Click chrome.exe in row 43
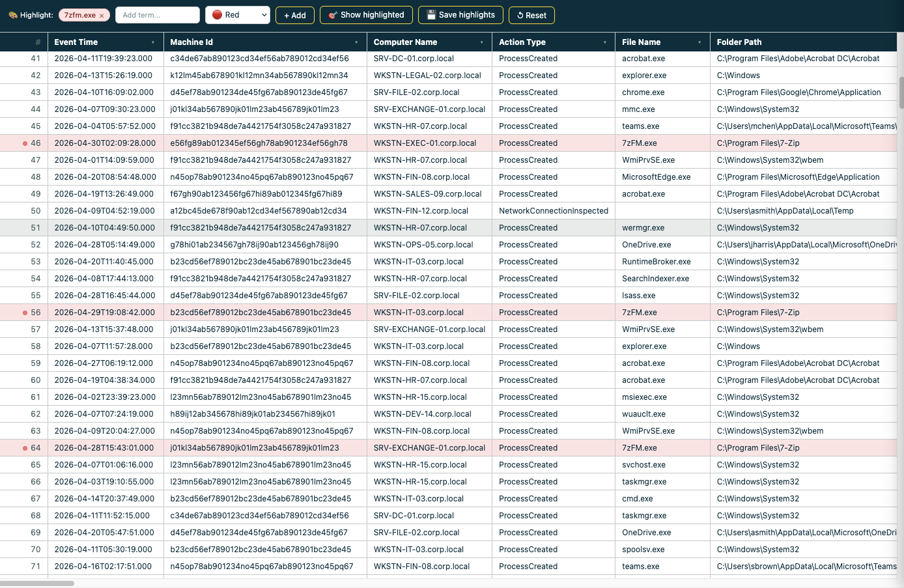The image size is (904, 588). [643, 92]
